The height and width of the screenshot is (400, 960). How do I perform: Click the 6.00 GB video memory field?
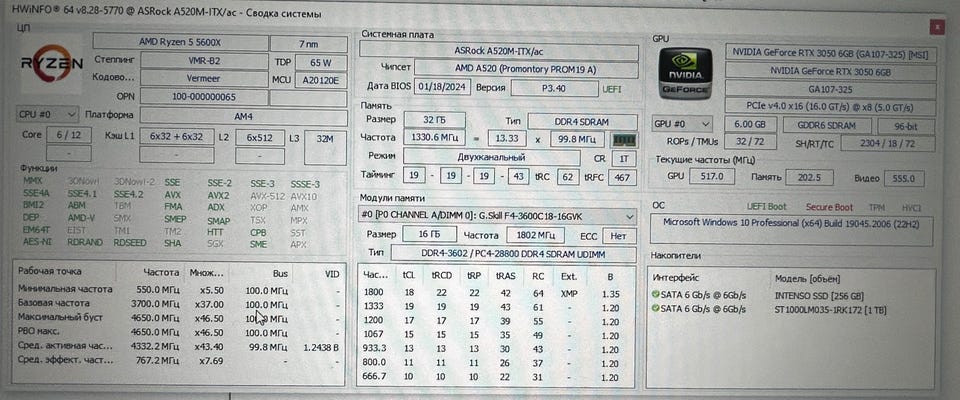[x=751, y=125]
